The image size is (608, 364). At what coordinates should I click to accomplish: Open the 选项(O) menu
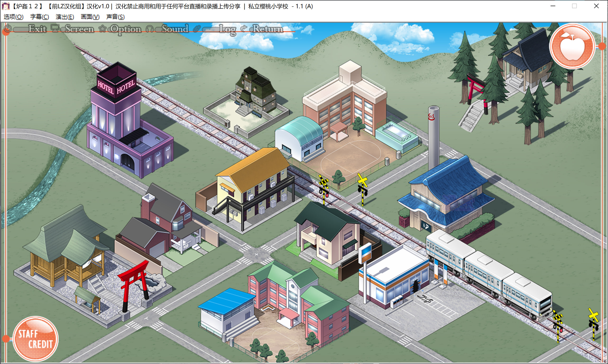(x=14, y=17)
